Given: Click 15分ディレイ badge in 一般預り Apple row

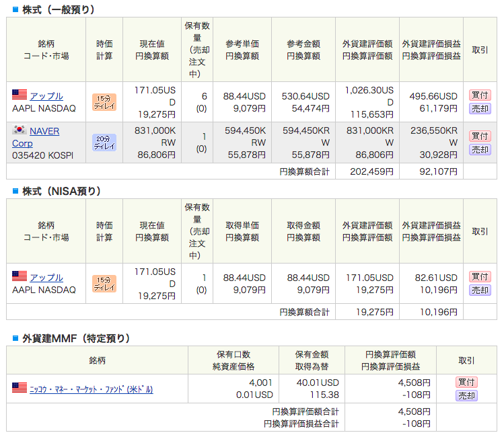Looking at the screenshot, I should click(x=104, y=102).
